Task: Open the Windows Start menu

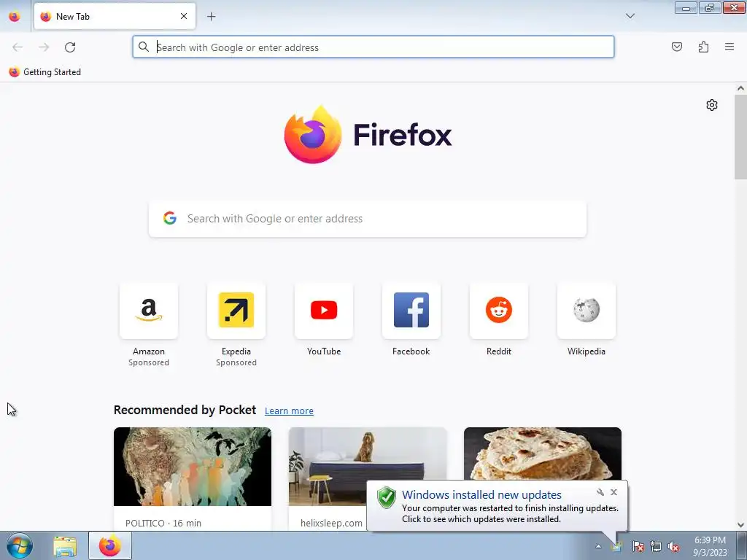Action: (x=20, y=545)
